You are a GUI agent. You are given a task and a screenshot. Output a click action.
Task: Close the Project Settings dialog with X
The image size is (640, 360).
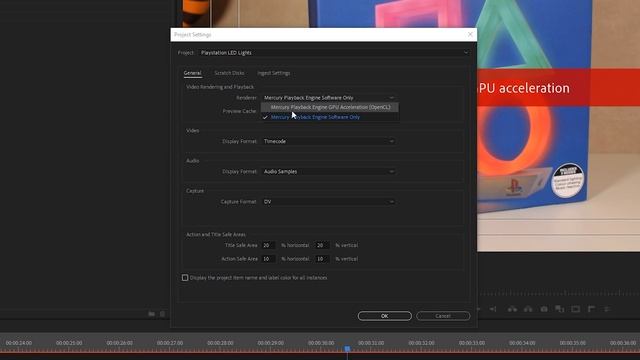(470, 35)
